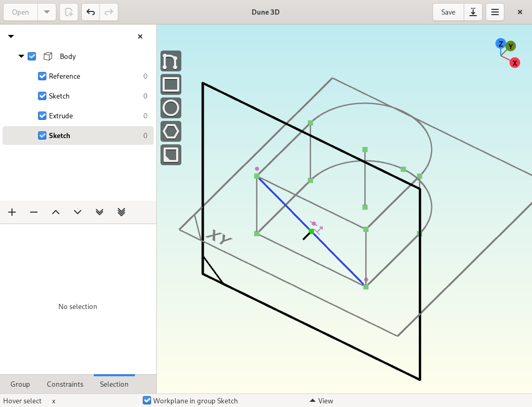Click the bright green midpoint on blue line
Screen dimensions: 532x407
[312, 231]
